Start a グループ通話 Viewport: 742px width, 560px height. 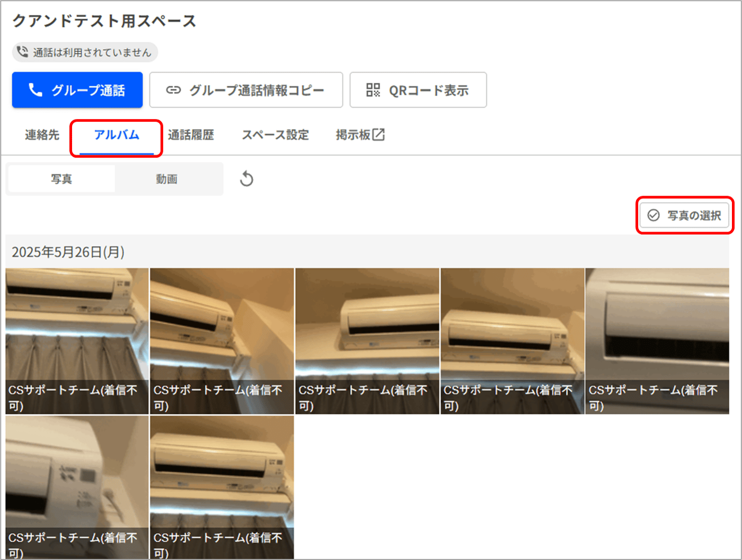click(x=77, y=90)
